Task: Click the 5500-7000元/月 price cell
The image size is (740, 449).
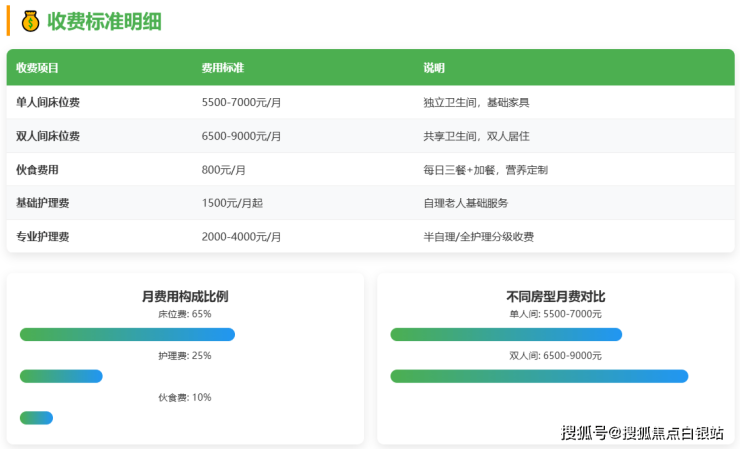Action: pyautogui.click(x=241, y=102)
